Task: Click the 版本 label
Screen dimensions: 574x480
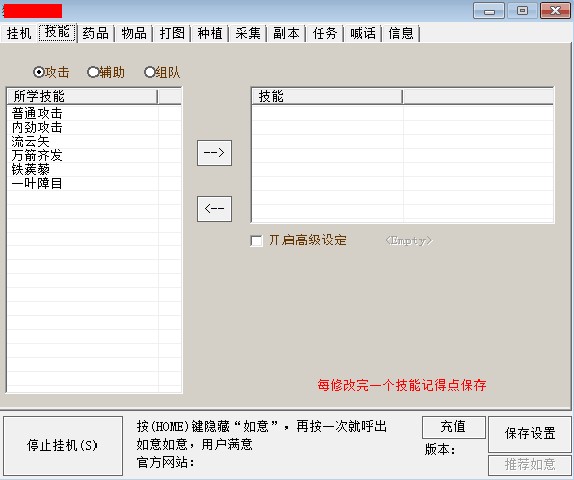Action: pyautogui.click(x=440, y=449)
